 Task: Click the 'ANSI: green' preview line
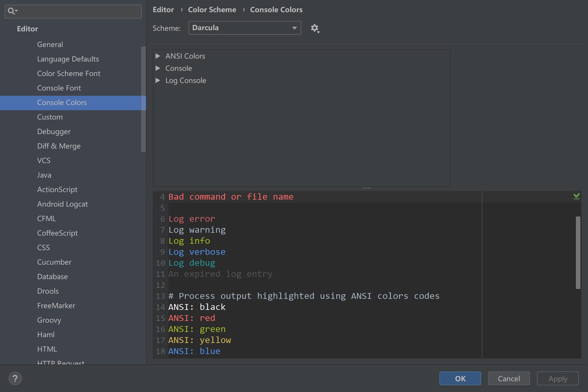point(197,329)
